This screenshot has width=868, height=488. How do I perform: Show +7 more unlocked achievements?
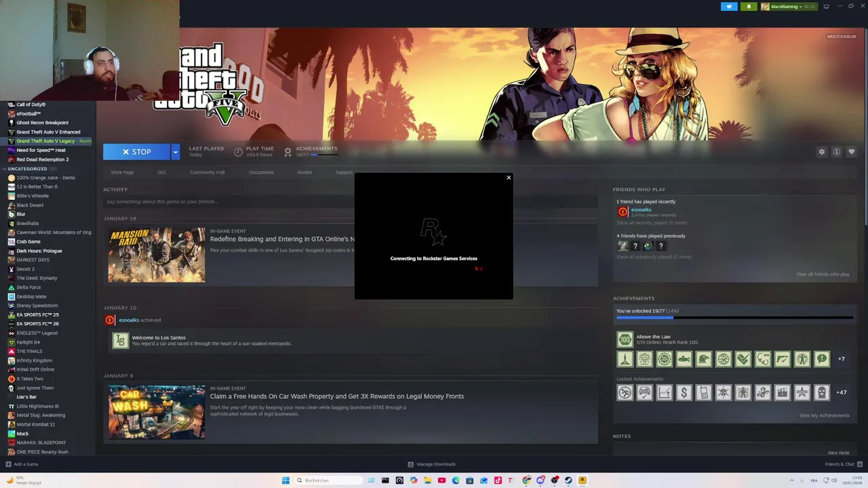coord(842,359)
